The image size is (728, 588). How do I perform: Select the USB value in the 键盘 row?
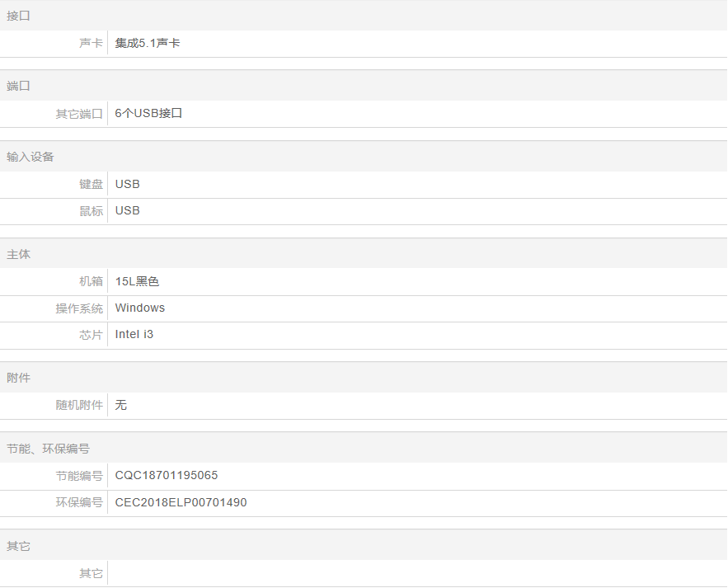[x=127, y=185]
